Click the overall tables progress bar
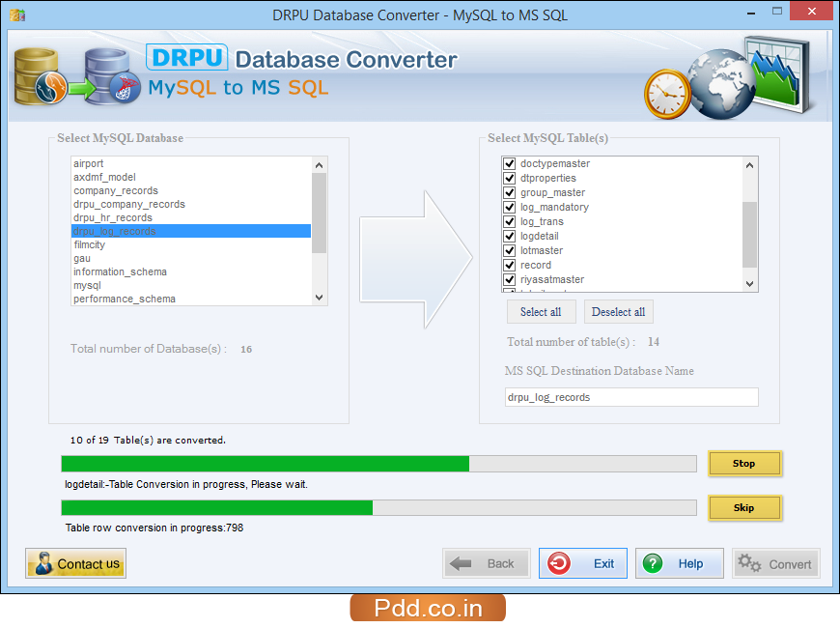840x628 pixels. (x=378, y=464)
